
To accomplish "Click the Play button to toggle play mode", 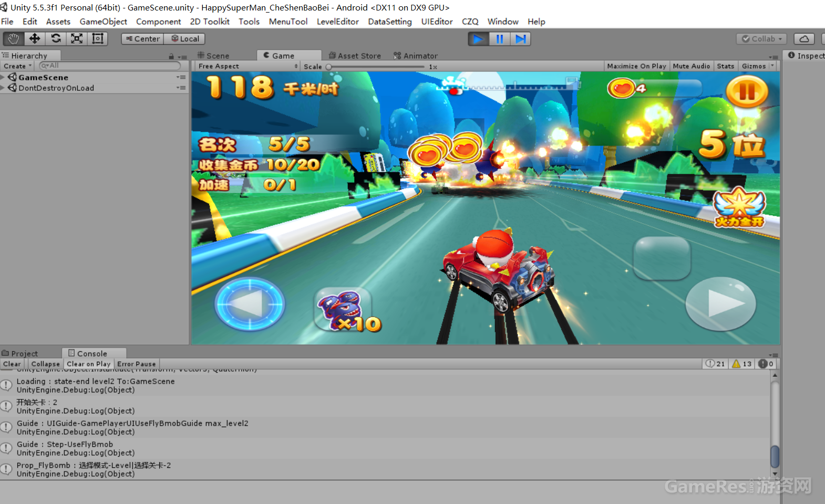I will 478,39.
